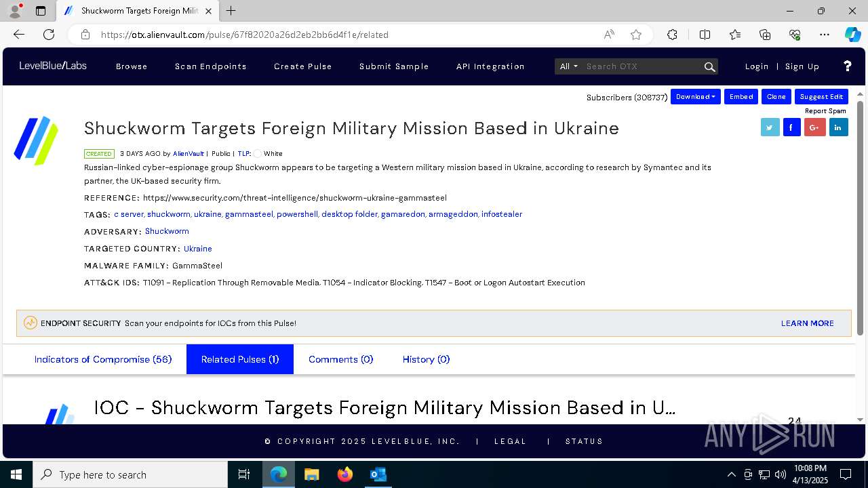Switch to Comments tab
868x488 pixels.
(x=340, y=359)
